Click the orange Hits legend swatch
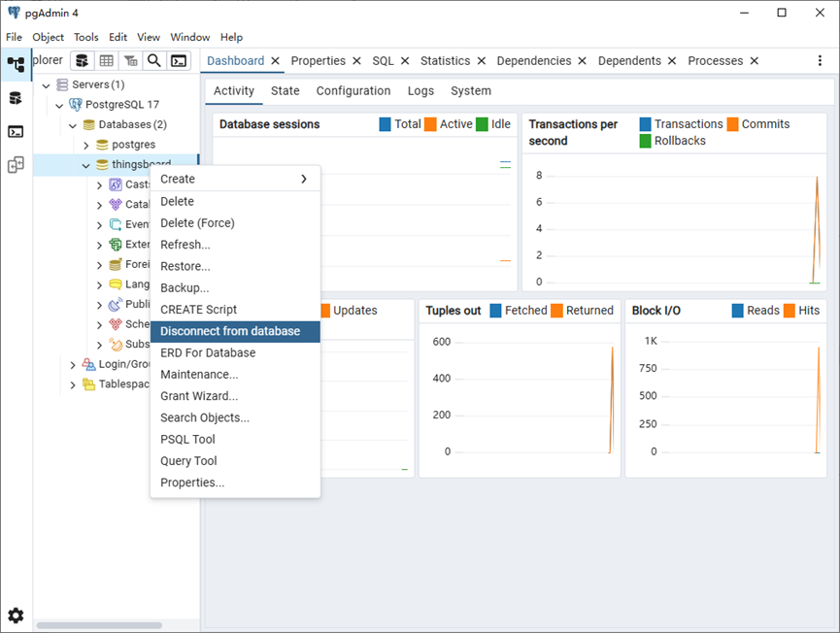The image size is (840, 633). pos(790,311)
